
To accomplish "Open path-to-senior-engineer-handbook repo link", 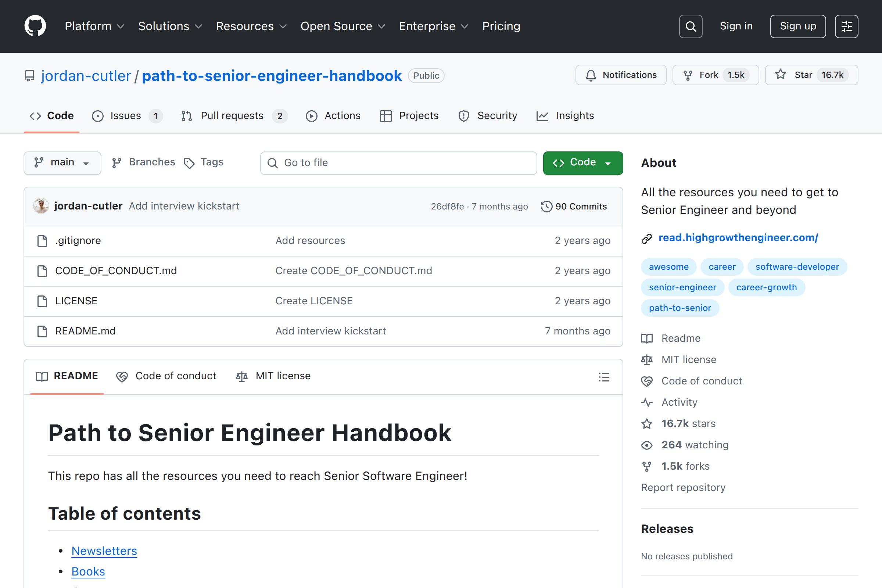I will pyautogui.click(x=272, y=76).
